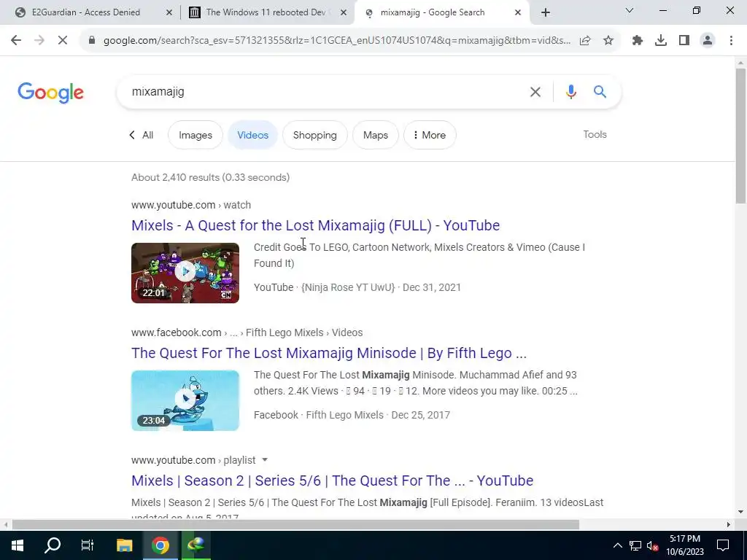The height and width of the screenshot is (560, 747).
Task: Submit search with magnifying glass icon
Action: pyautogui.click(x=600, y=92)
